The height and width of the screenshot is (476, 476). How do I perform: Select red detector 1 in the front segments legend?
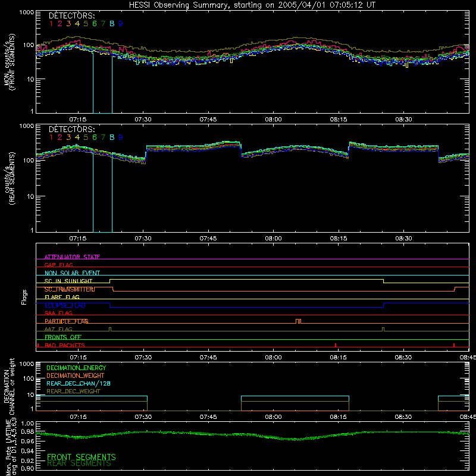point(51,24)
